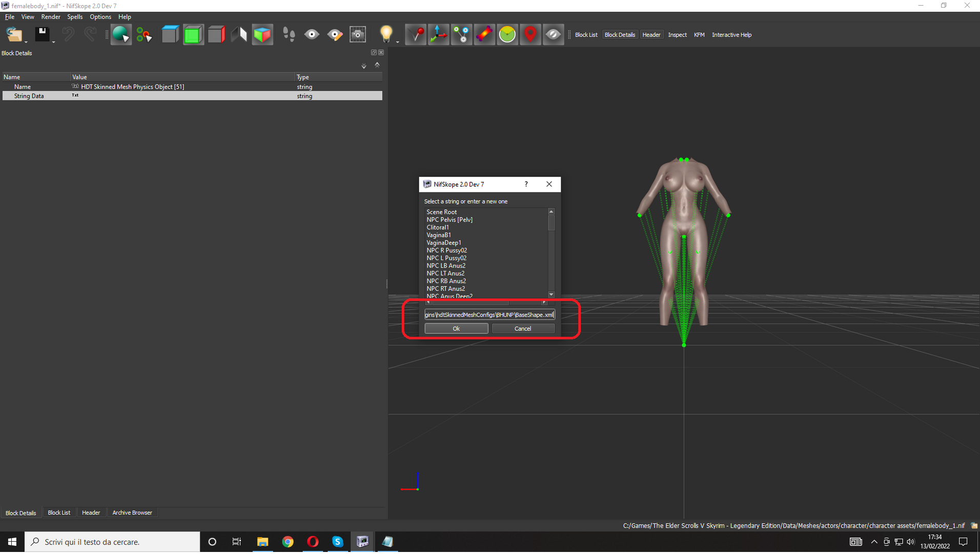Select the perspective colored cube icon
The width and height of the screenshot is (980, 554).
click(x=262, y=34)
